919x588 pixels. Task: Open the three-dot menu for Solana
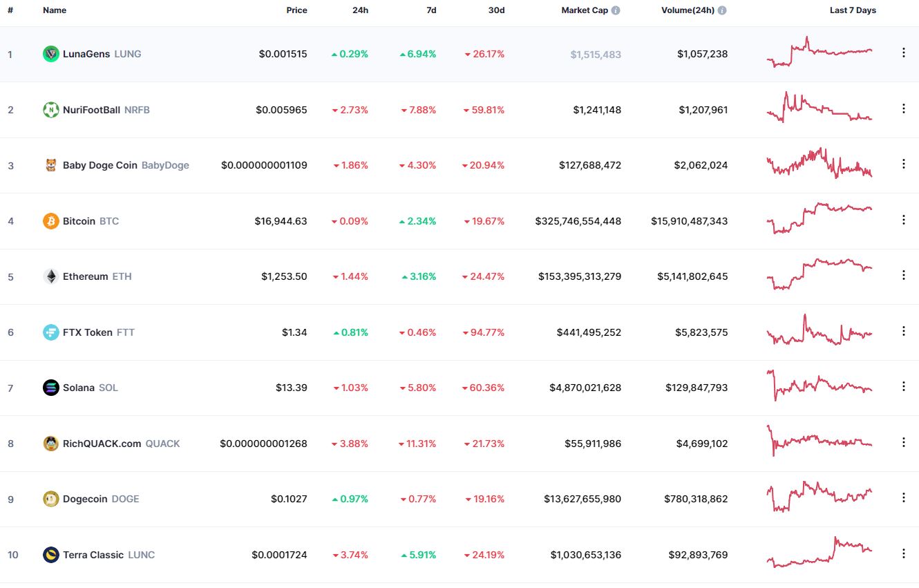pyautogui.click(x=903, y=386)
